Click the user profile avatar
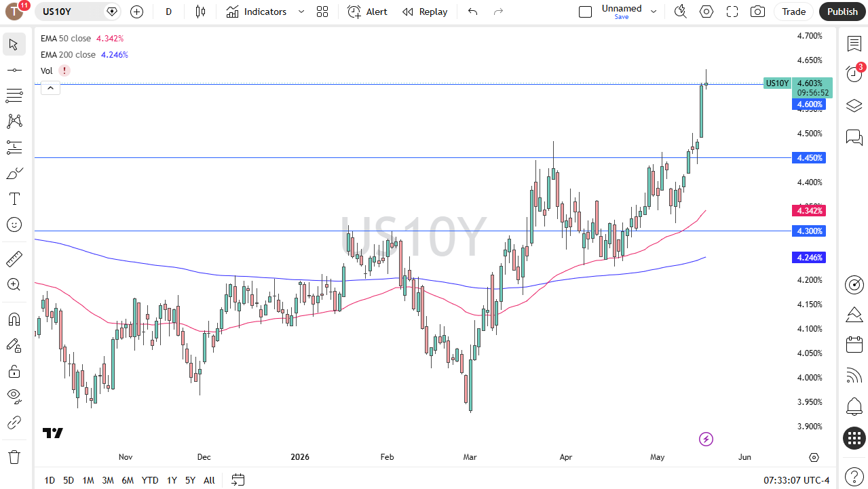This screenshot has width=868, height=489. tap(15, 11)
